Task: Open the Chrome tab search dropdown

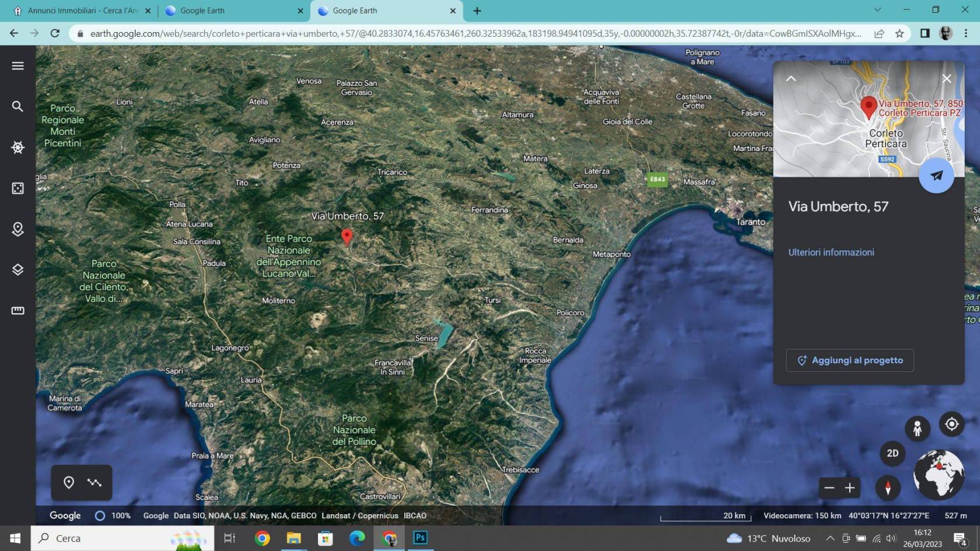Action: click(x=877, y=10)
